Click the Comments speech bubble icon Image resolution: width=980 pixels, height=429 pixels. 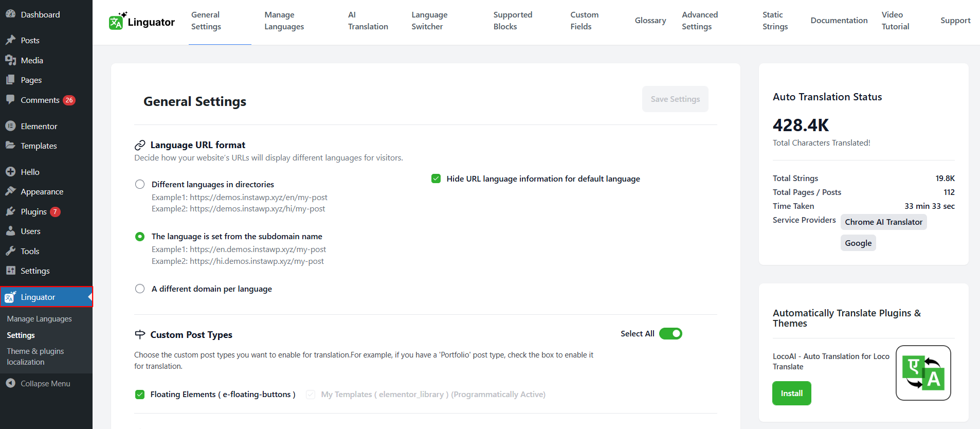coord(10,100)
